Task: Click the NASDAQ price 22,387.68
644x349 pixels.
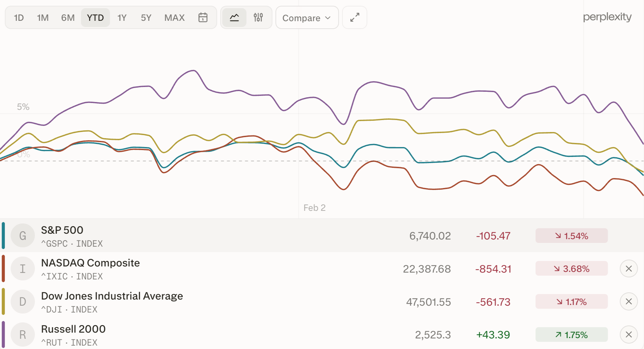Action: pos(427,269)
